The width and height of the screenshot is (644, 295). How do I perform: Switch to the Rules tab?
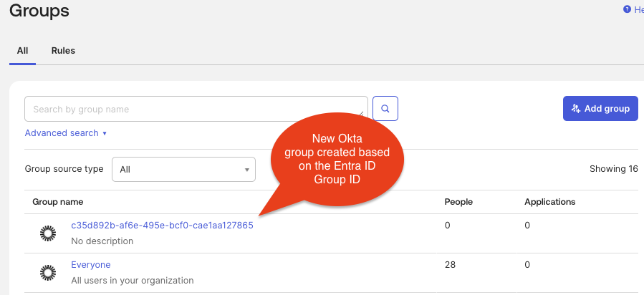[63, 50]
